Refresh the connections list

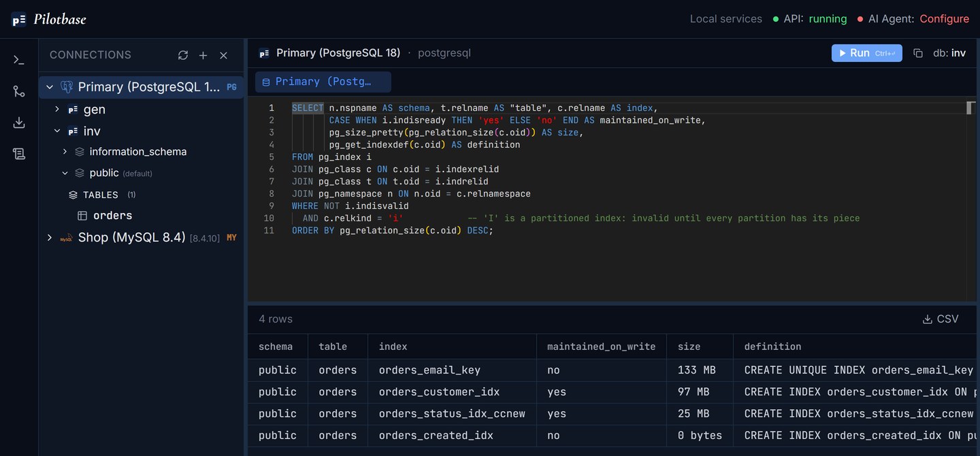point(183,55)
